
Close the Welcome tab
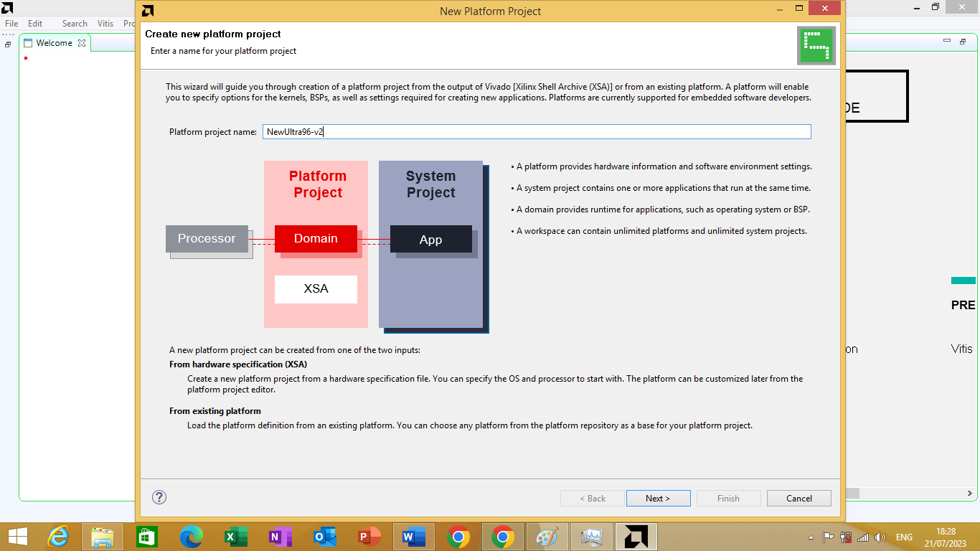(x=82, y=43)
